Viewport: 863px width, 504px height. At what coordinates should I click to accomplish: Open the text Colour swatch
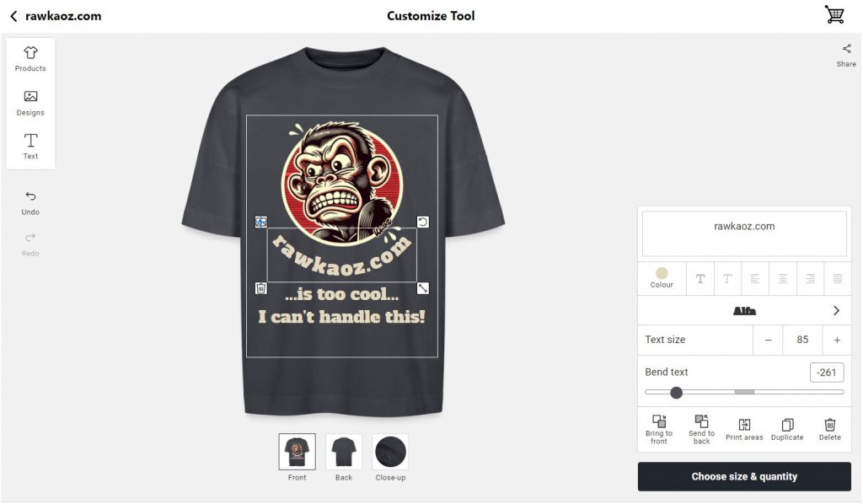coord(662,277)
